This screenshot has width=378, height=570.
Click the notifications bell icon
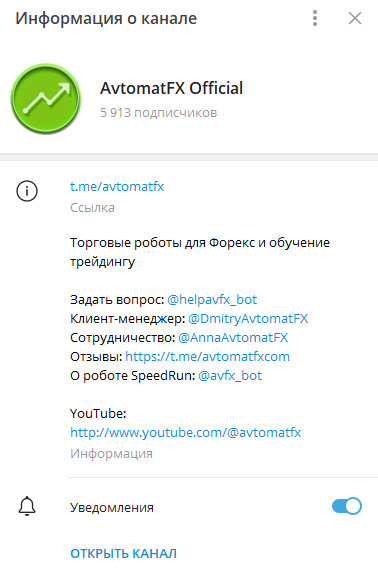point(27,506)
